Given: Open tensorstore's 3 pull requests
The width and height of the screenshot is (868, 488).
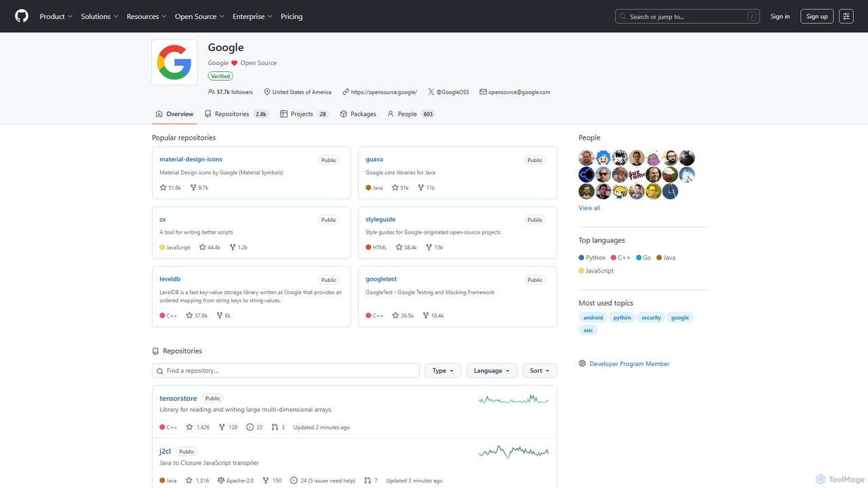Looking at the screenshot, I should coord(278,428).
